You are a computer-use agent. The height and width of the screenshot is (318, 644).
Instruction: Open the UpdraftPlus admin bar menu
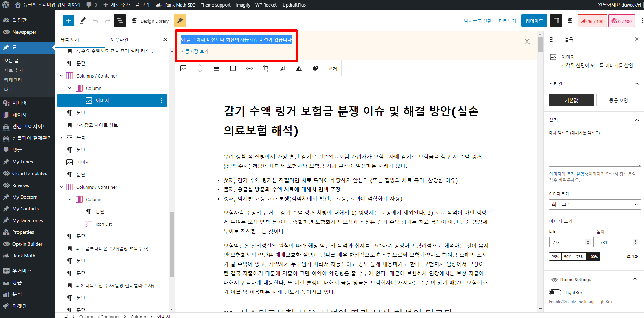click(294, 5)
